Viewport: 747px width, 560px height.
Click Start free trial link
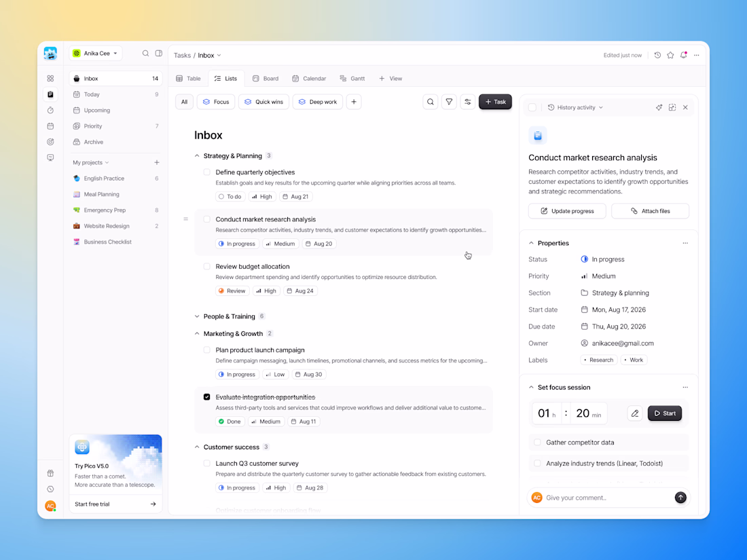pos(115,504)
